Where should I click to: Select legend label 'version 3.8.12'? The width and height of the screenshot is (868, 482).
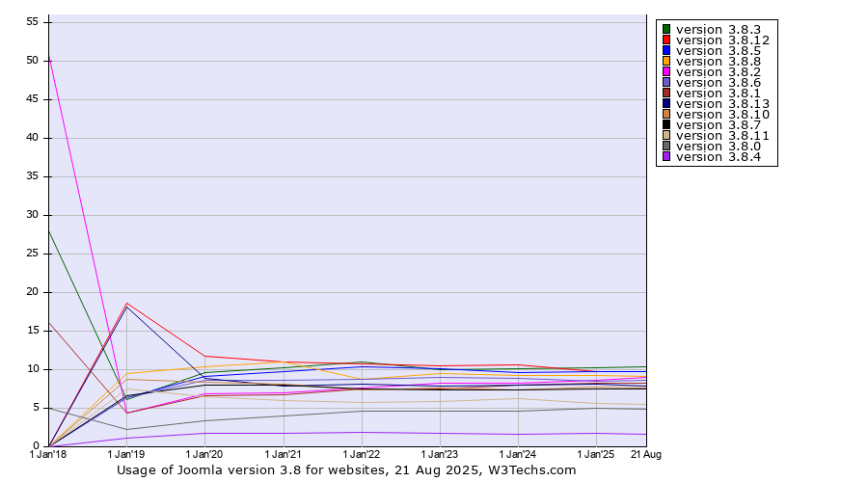coord(723,40)
